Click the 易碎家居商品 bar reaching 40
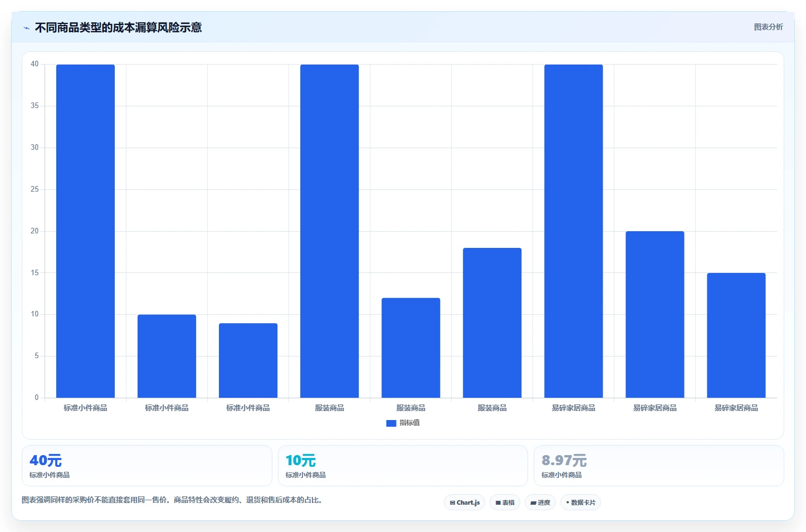 click(x=573, y=231)
